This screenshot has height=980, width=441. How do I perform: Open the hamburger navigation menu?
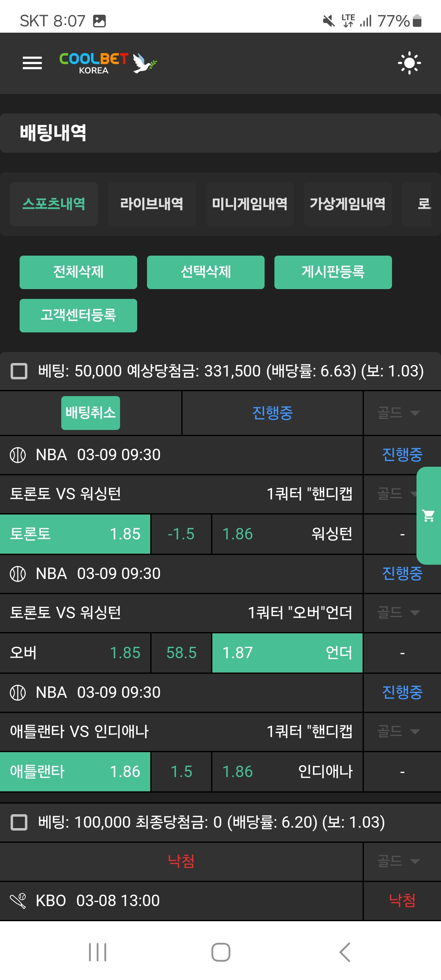[32, 63]
